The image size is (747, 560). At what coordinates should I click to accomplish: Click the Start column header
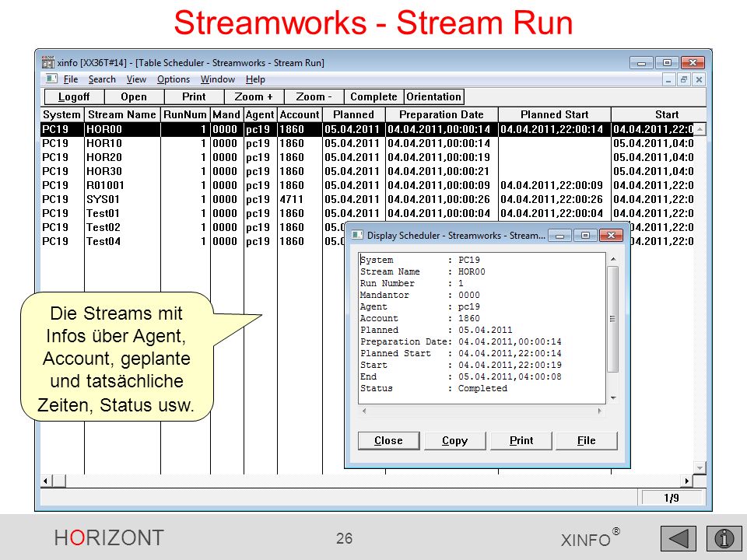point(658,115)
